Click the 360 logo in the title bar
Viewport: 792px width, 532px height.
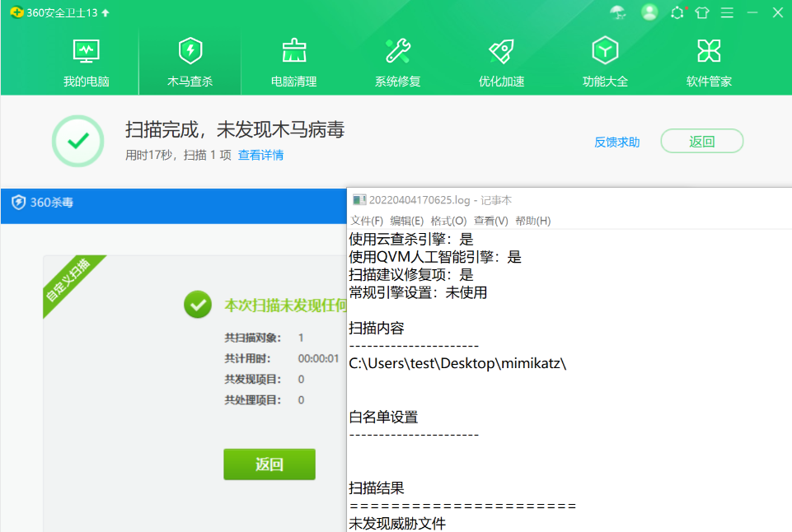click(x=16, y=12)
